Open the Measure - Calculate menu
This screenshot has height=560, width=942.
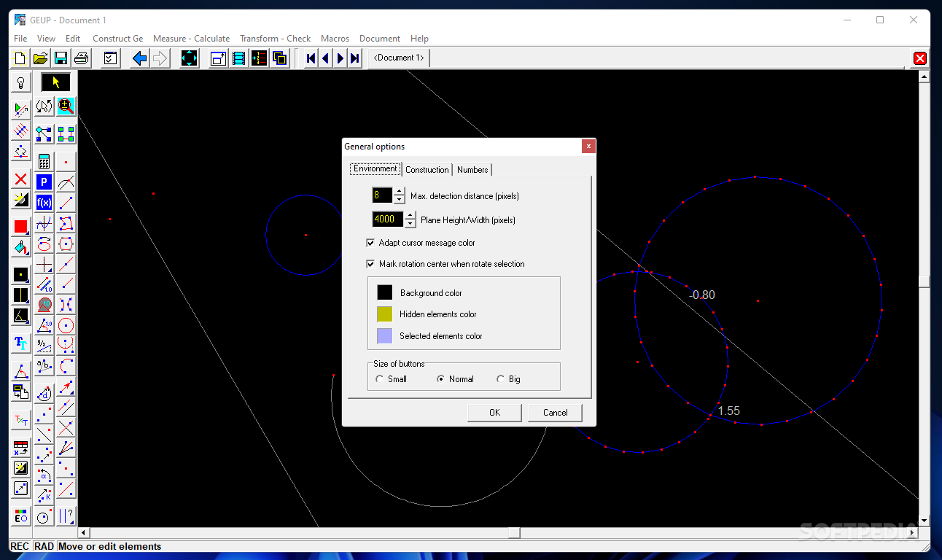[x=191, y=39]
